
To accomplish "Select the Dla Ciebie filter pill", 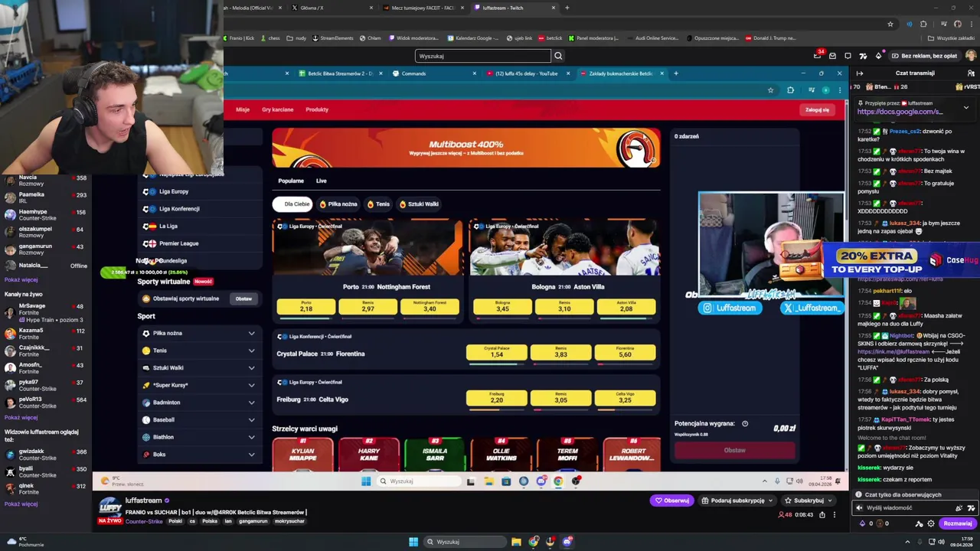I will tap(292, 204).
